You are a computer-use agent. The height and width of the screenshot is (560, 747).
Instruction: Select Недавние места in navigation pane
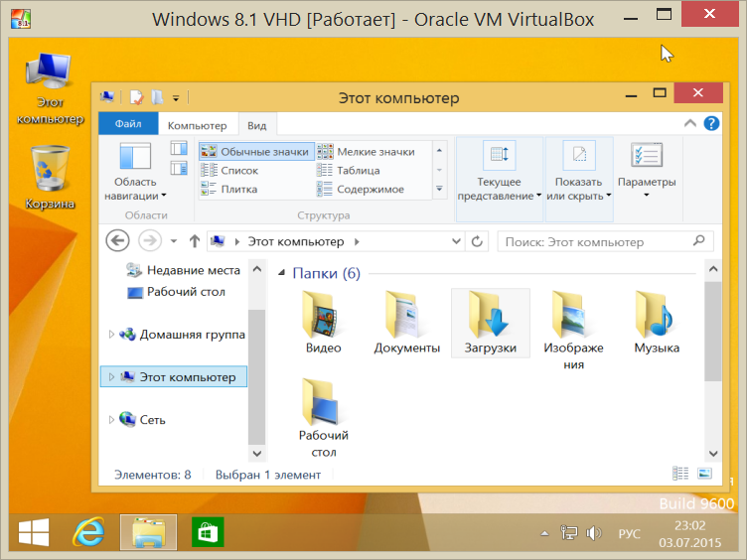184,270
